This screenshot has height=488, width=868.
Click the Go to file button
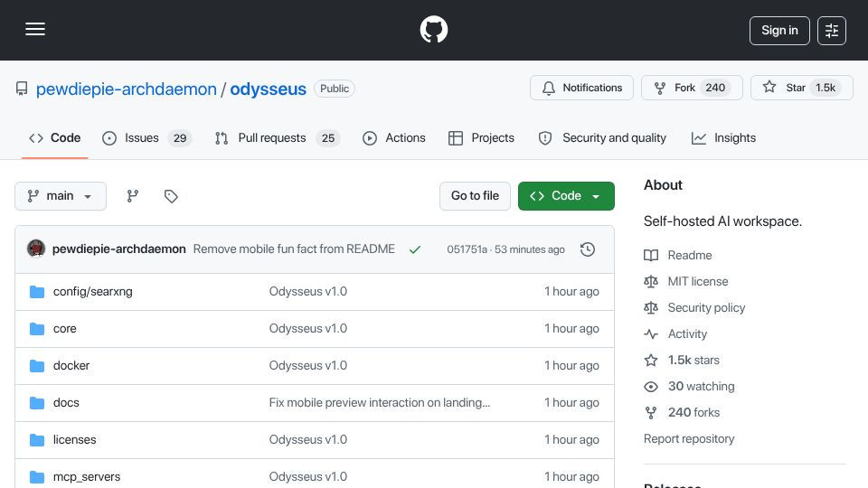[475, 196]
